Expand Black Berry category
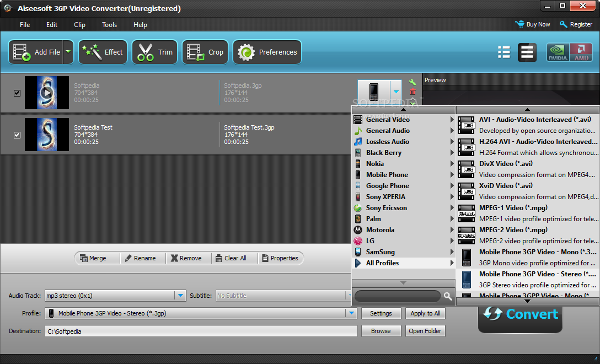 pos(403,153)
